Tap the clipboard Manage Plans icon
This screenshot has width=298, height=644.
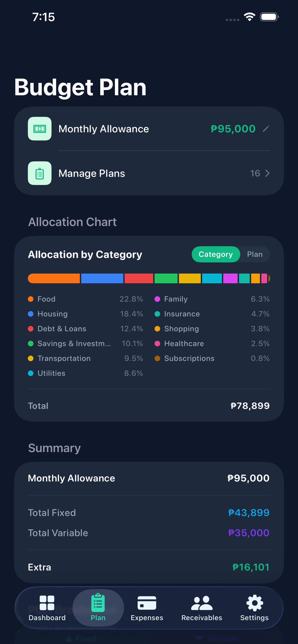pyautogui.click(x=39, y=173)
